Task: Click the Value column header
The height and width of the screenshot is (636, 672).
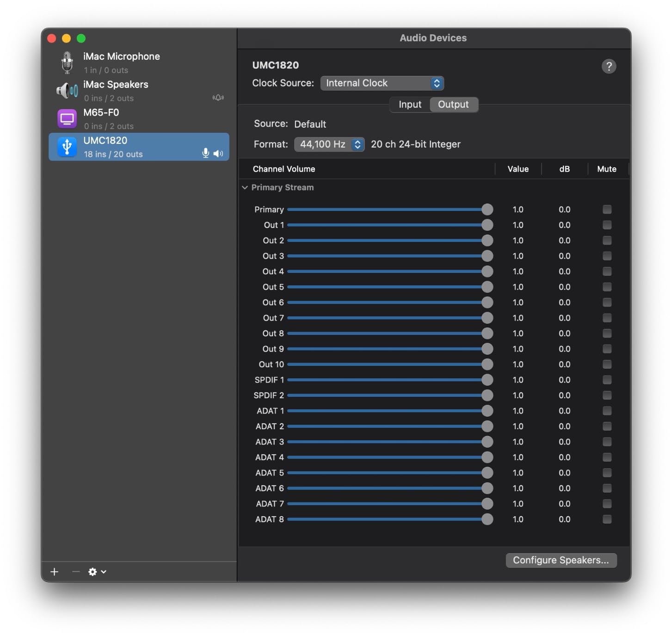Action: 518,169
